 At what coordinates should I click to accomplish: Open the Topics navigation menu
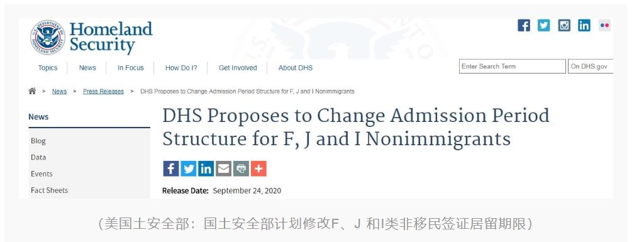(x=48, y=68)
